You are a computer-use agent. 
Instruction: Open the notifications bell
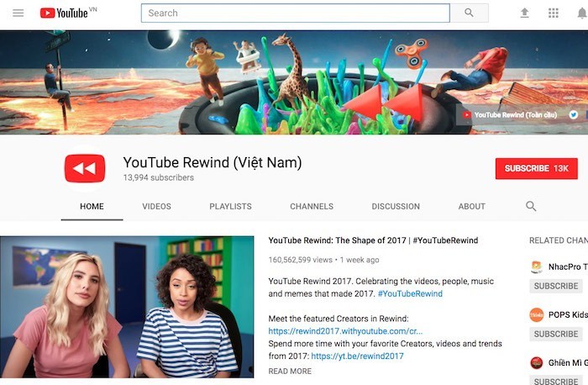(x=582, y=13)
